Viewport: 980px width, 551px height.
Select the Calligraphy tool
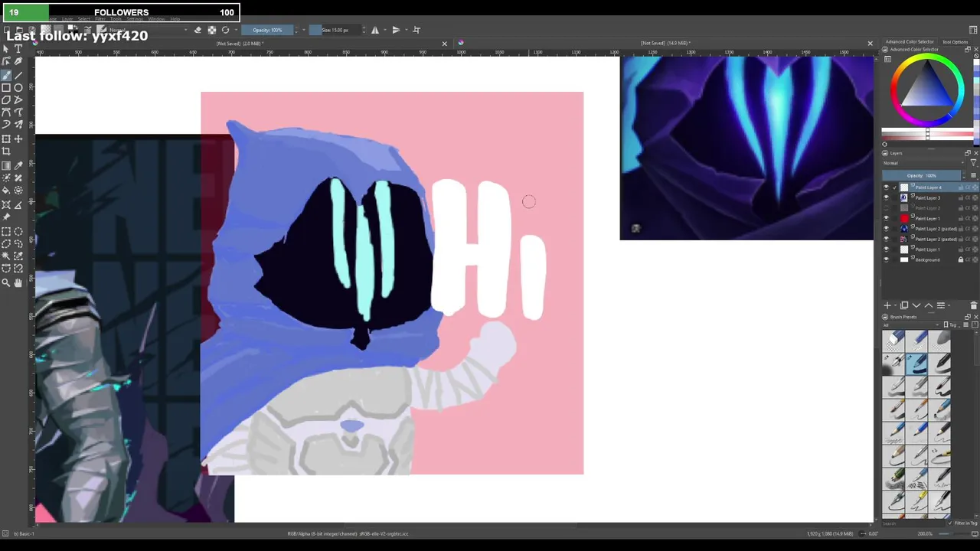pyautogui.click(x=18, y=61)
